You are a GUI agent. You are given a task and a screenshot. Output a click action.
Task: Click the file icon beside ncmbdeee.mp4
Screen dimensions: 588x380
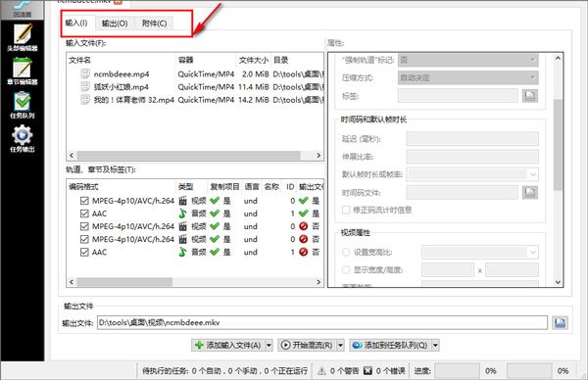tap(85, 73)
